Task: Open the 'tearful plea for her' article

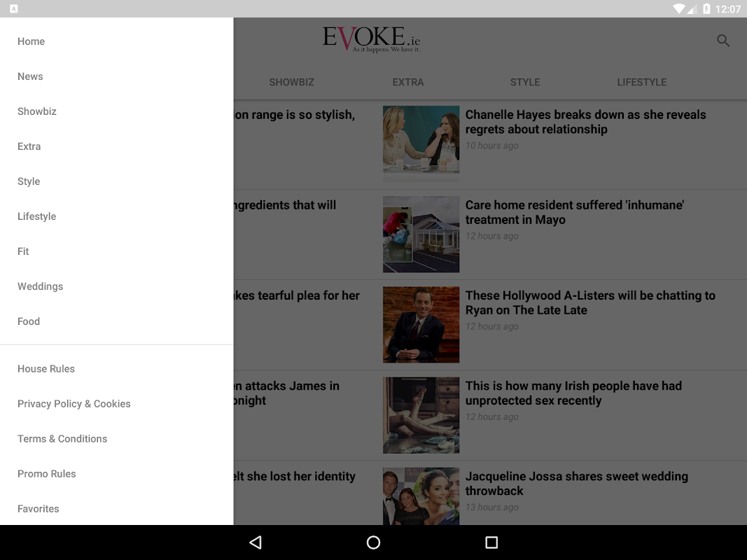Action: [297, 295]
